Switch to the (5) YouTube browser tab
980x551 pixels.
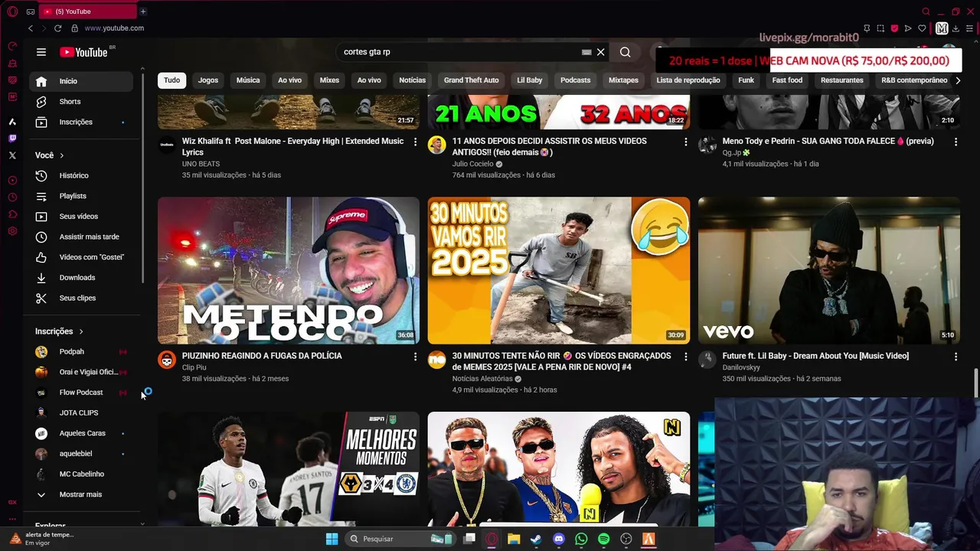87,11
